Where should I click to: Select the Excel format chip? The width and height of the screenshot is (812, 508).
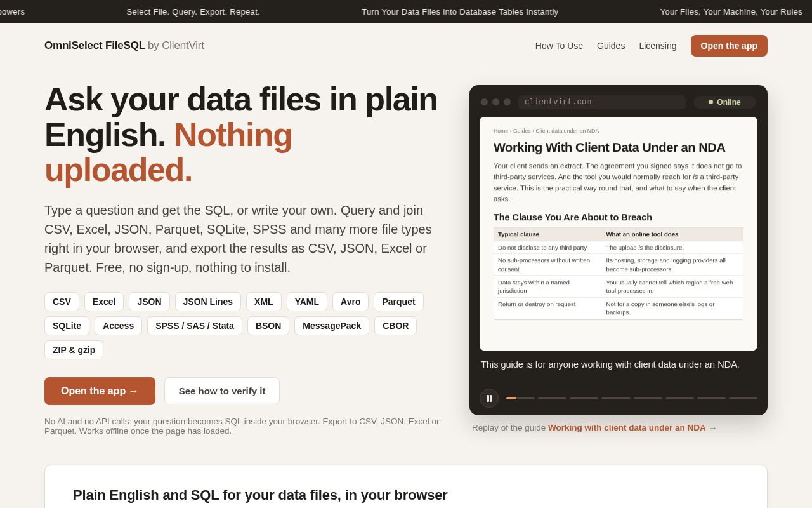[104, 302]
